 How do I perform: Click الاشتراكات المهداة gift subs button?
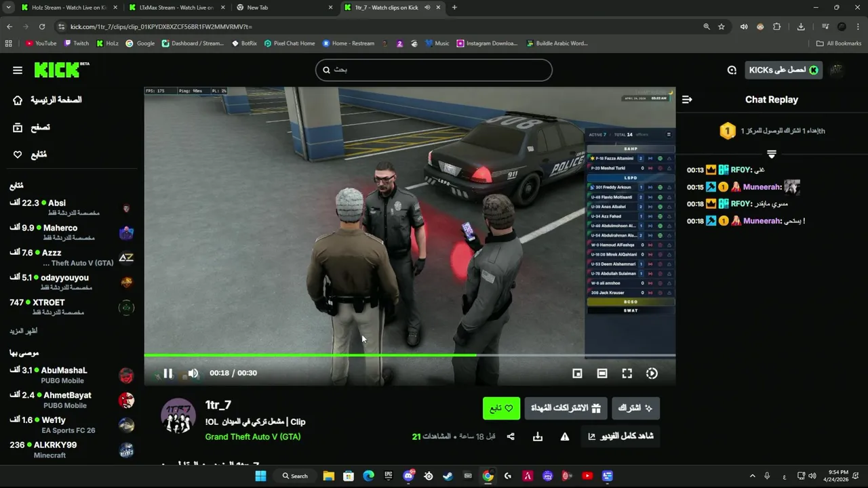point(566,408)
